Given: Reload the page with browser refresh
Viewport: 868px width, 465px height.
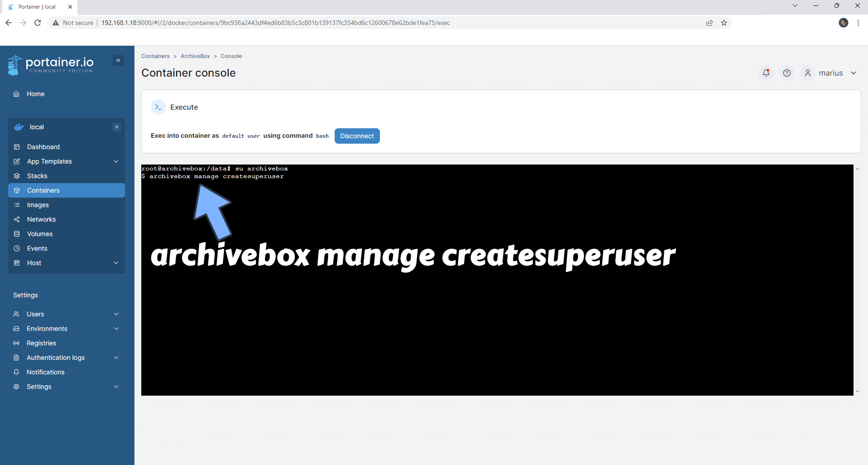Looking at the screenshot, I should click(38, 23).
